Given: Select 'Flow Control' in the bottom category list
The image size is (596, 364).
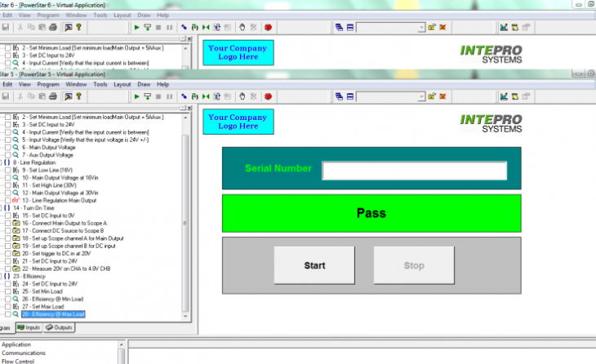Looking at the screenshot, I should click(x=18, y=362).
